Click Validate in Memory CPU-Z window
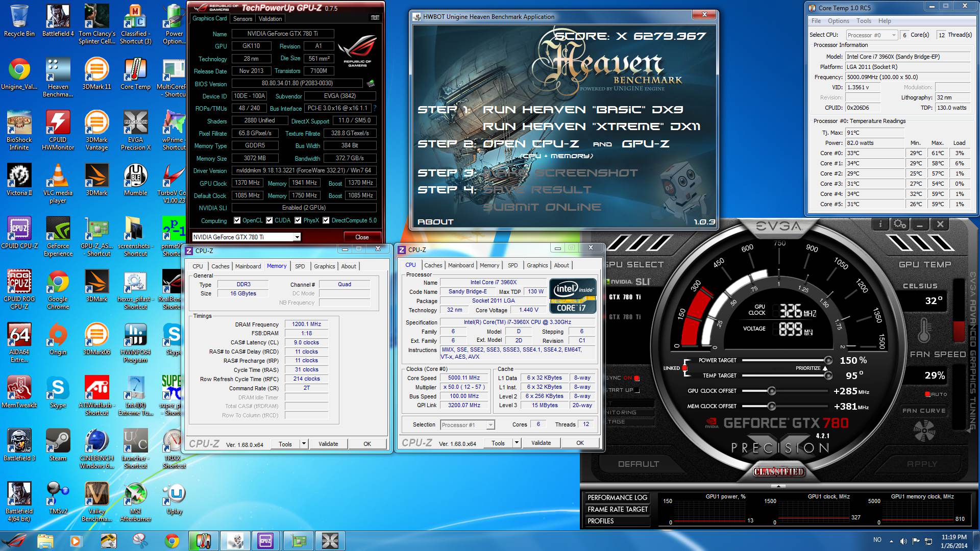 pyautogui.click(x=328, y=444)
